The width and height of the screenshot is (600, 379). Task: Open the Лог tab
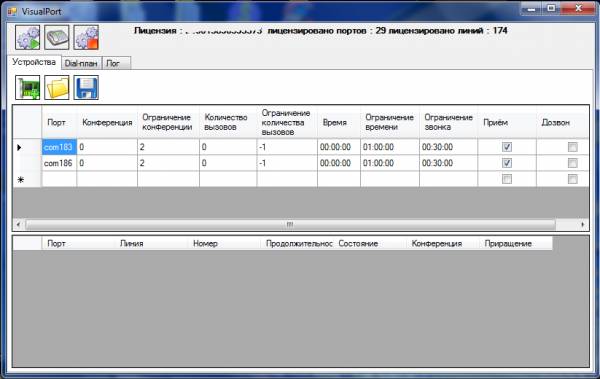(116, 63)
